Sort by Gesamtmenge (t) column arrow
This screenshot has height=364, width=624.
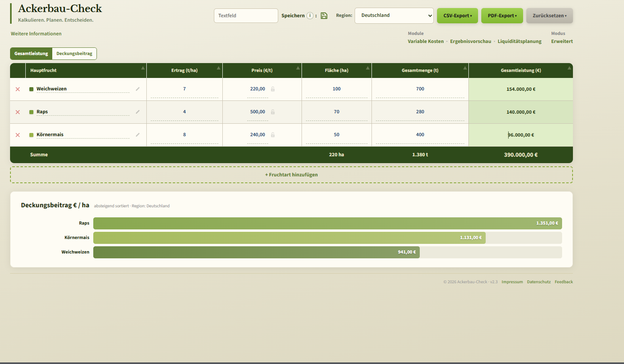(x=465, y=68)
